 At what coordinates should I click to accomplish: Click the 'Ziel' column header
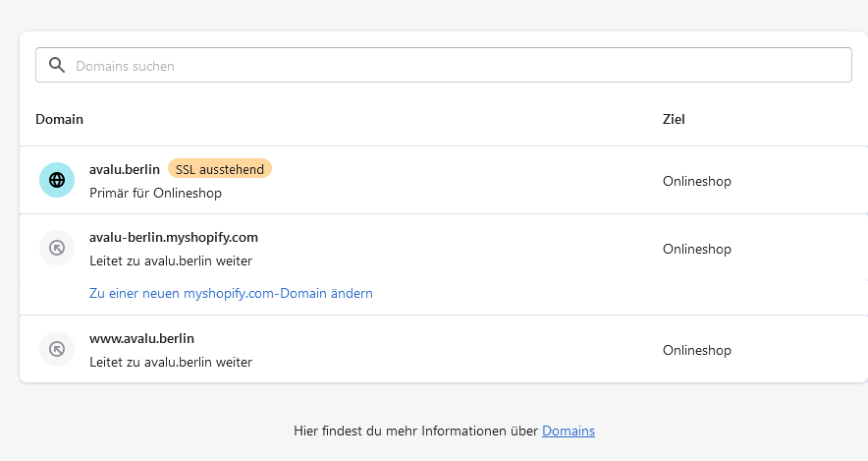pos(674,119)
